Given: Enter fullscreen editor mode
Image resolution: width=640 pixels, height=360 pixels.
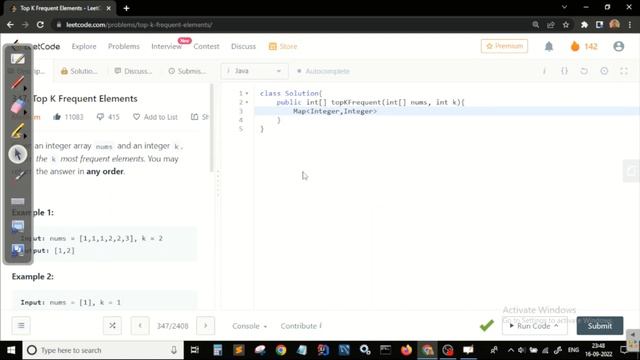Looking at the screenshot, I should coord(624,71).
